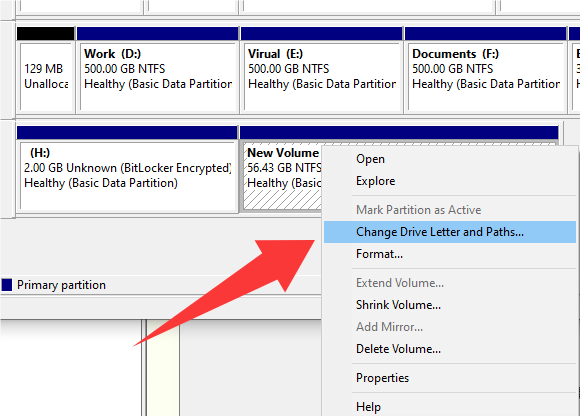Click Format... in context menu
This screenshot has width=580, height=416.
click(449, 254)
